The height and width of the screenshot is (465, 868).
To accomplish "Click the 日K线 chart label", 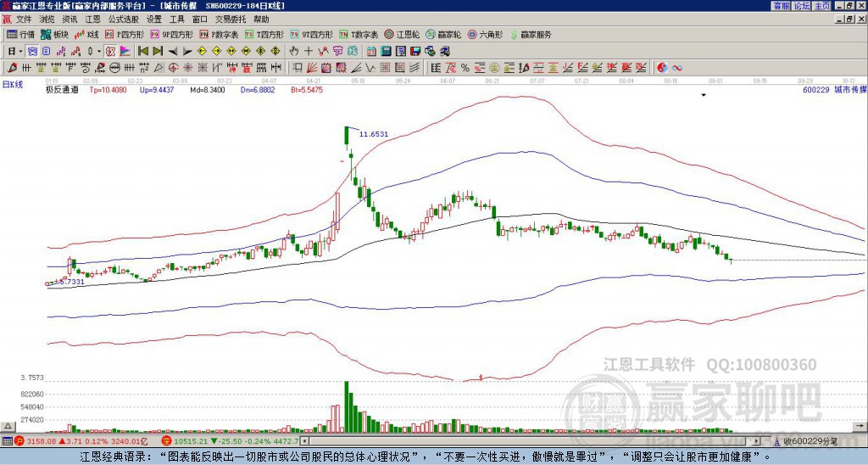I will click(x=12, y=84).
